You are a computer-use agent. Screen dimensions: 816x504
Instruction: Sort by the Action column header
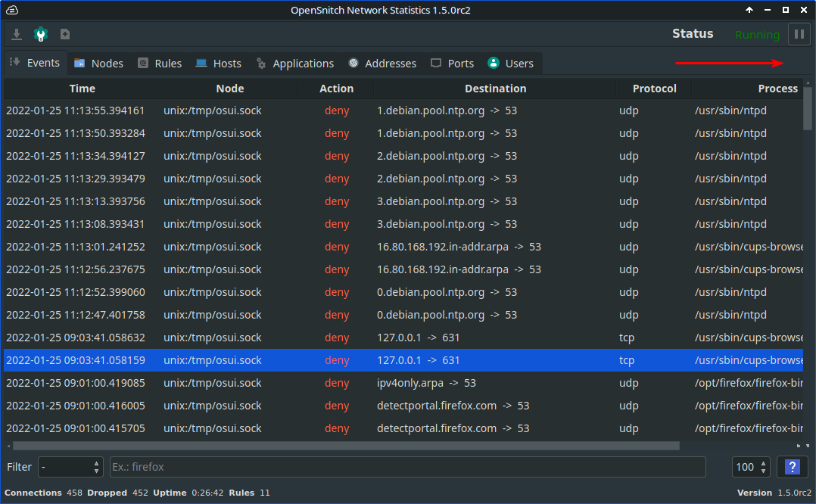pyautogui.click(x=336, y=89)
